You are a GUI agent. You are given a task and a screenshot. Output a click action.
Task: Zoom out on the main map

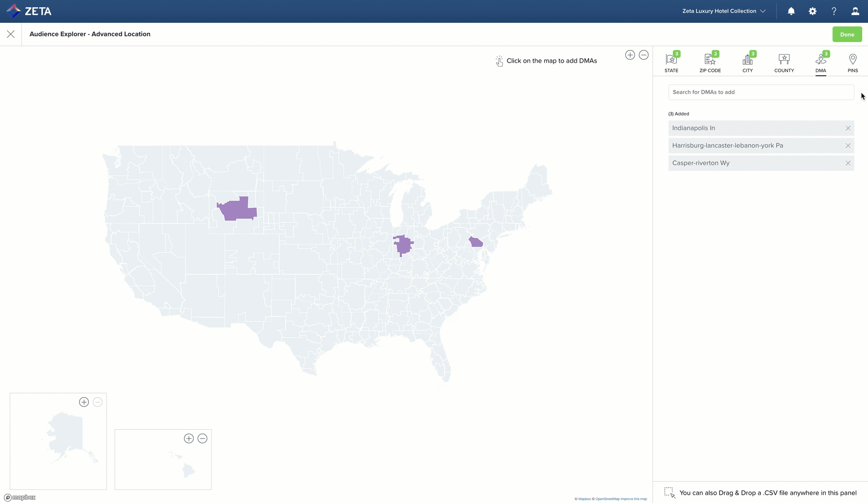[644, 55]
